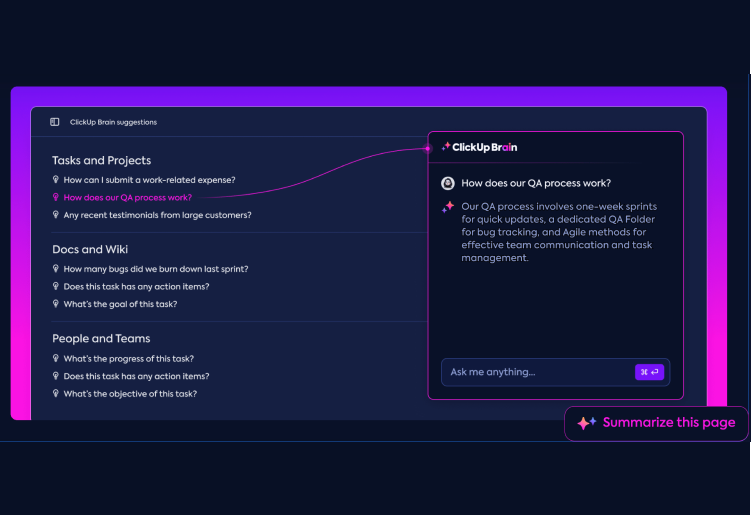Image resolution: width=751 pixels, height=515 pixels.
Task: Open 'Any recent testimonials from large customers?' suggestion
Action: (157, 215)
